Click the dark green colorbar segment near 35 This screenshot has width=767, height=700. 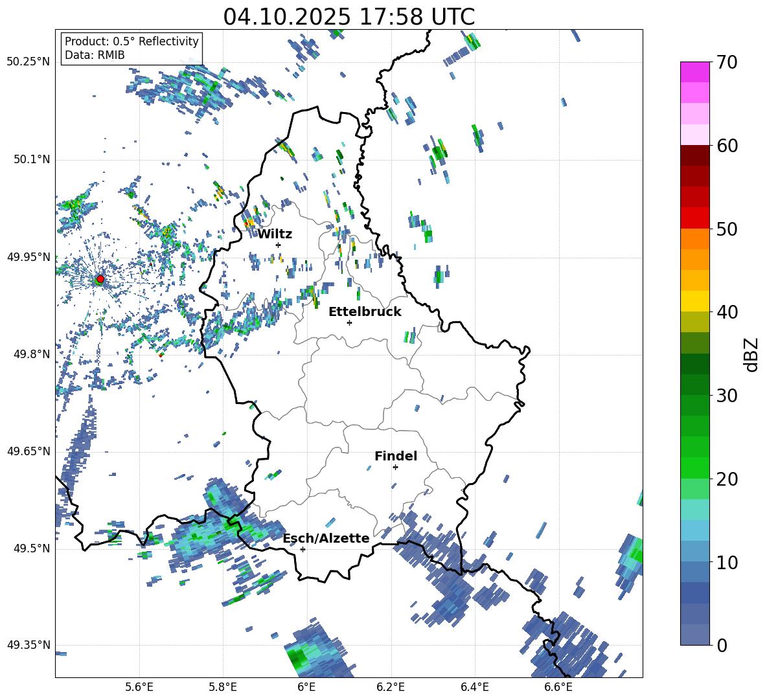[694, 364]
